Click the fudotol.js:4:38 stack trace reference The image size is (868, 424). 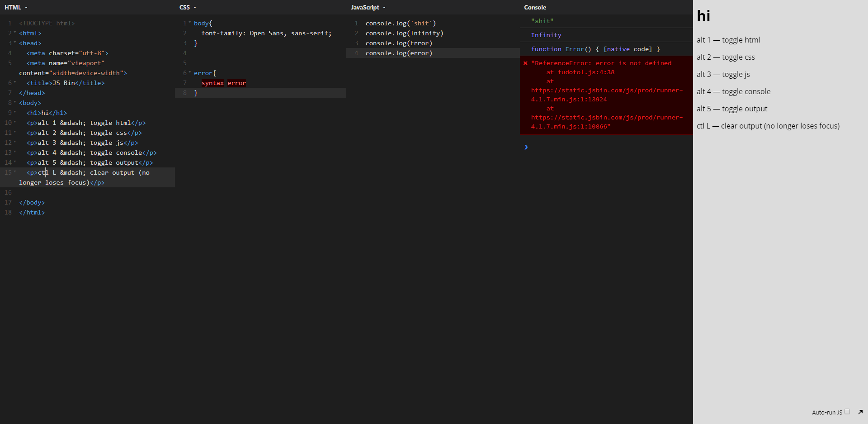point(586,72)
